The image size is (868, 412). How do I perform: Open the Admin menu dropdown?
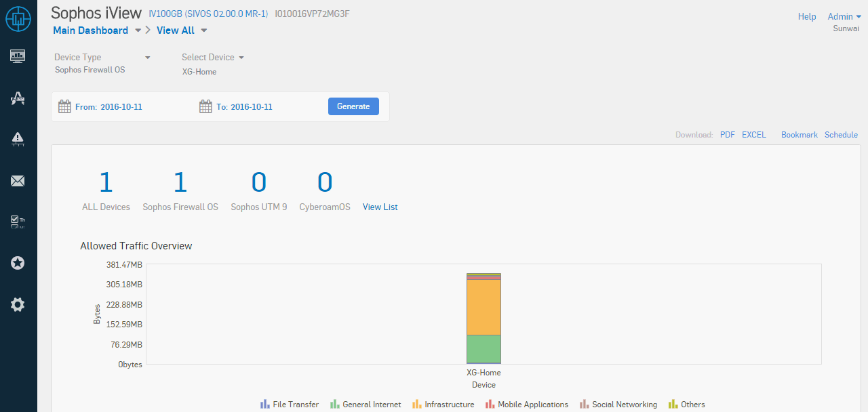[844, 16]
